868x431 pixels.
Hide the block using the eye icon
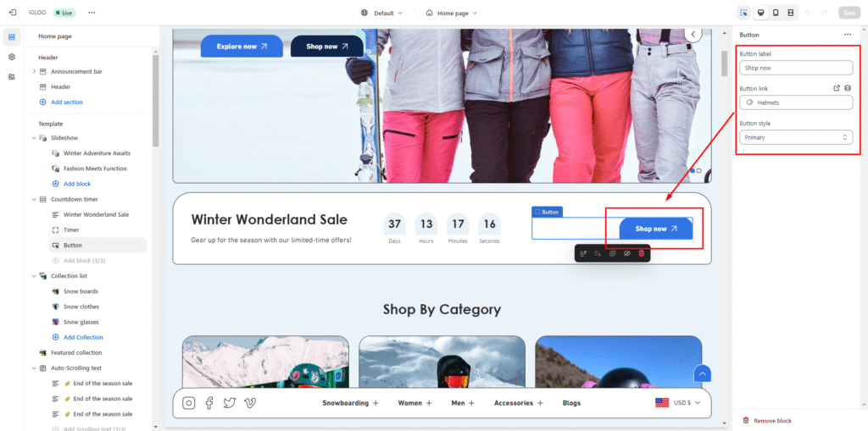click(626, 253)
